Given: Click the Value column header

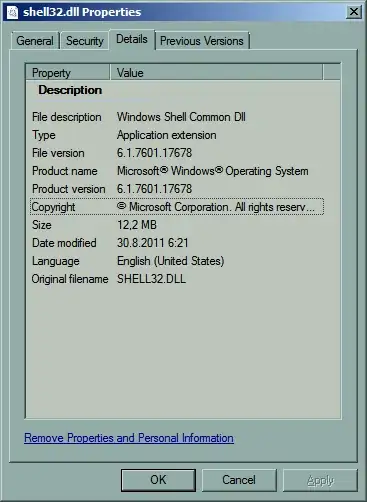Looking at the screenshot, I should coord(216,73).
